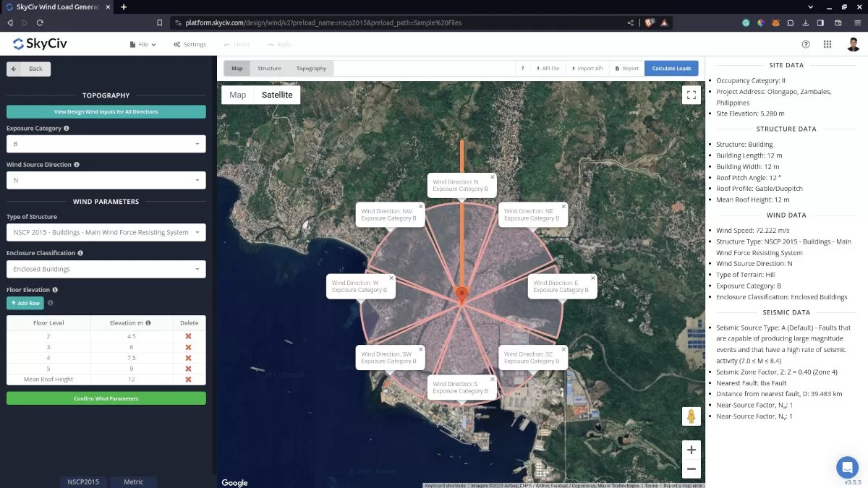The width and height of the screenshot is (868, 488).
Task: Click the Calculate Loads button
Action: click(x=671, y=69)
